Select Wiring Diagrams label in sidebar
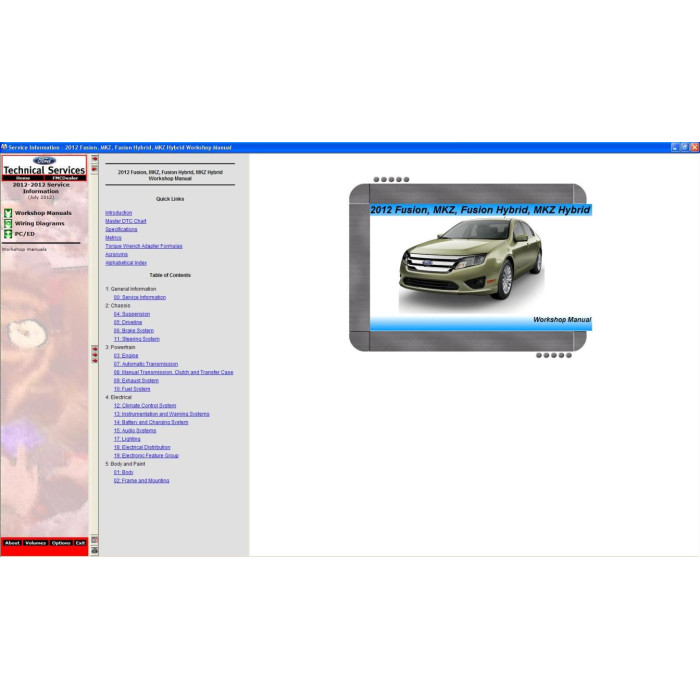The image size is (700, 700). tap(39, 223)
